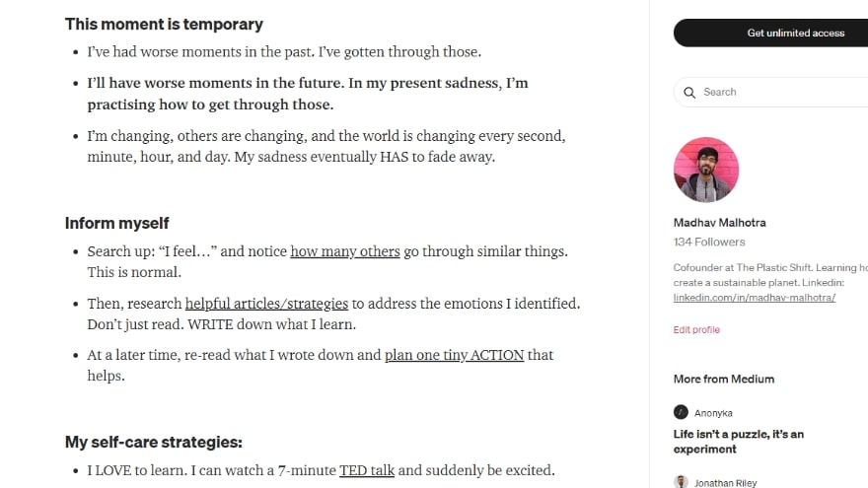Click the Get unlimited access button

tap(770, 33)
